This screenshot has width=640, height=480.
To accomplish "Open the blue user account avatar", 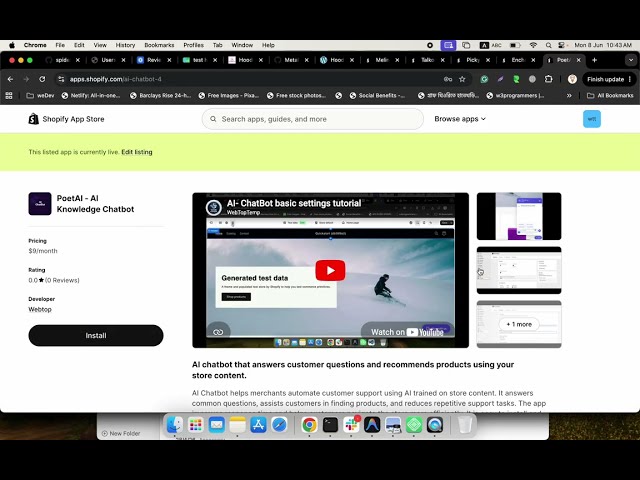I will click(x=591, y=119).
